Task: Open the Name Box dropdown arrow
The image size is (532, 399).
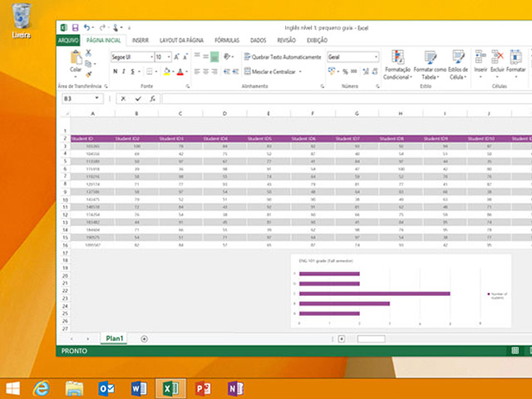Action: 97,98
